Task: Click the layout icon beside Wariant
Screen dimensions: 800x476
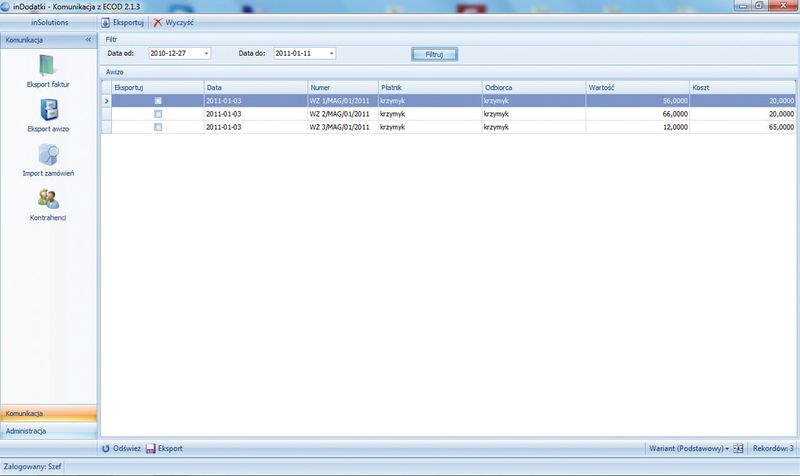Action: tap(738, 448)
